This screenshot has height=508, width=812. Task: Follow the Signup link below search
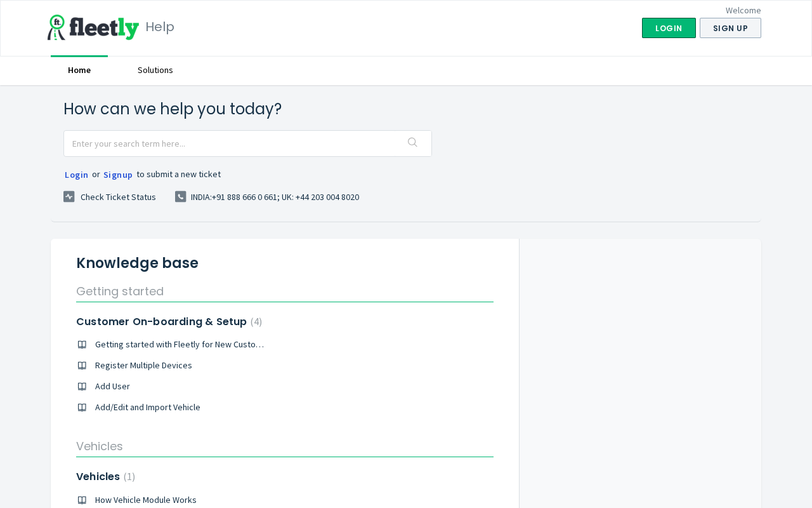[118, 175]
